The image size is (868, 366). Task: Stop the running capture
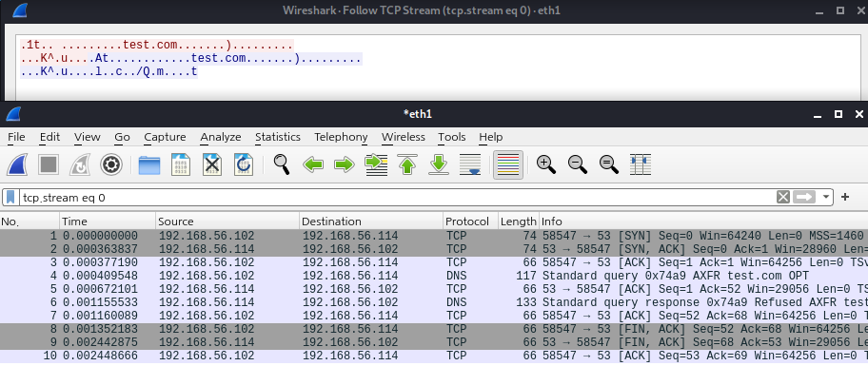coord(49,164)
